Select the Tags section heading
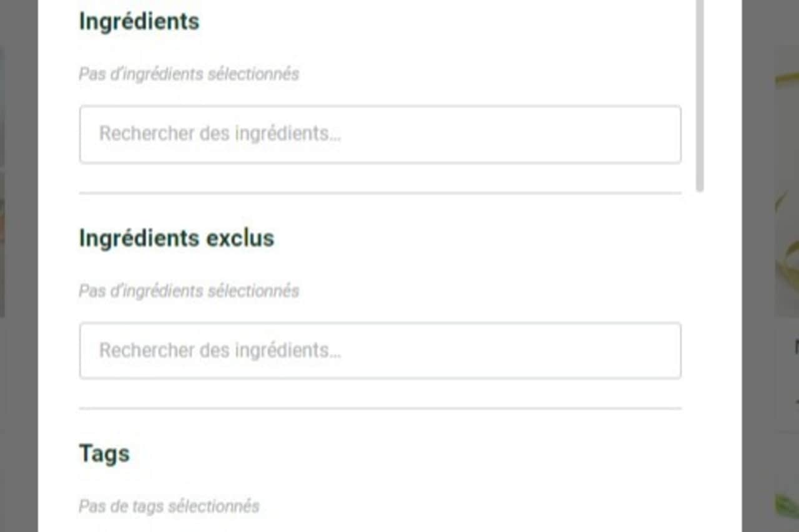Screen dimensions: 799x532 [104, 453]
